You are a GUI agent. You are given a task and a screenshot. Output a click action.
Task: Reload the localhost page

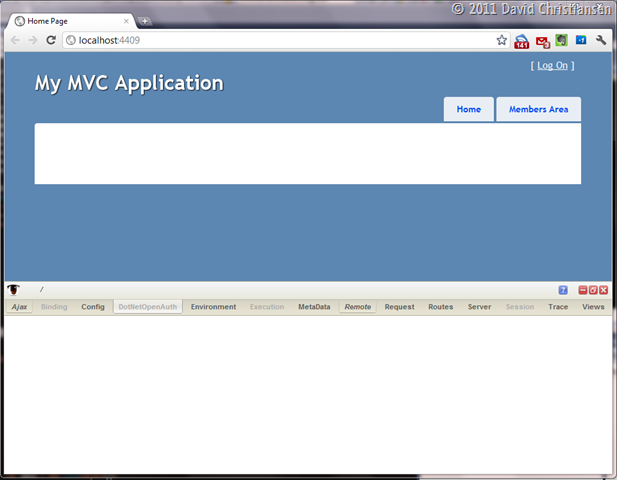[x=51, y=40]
